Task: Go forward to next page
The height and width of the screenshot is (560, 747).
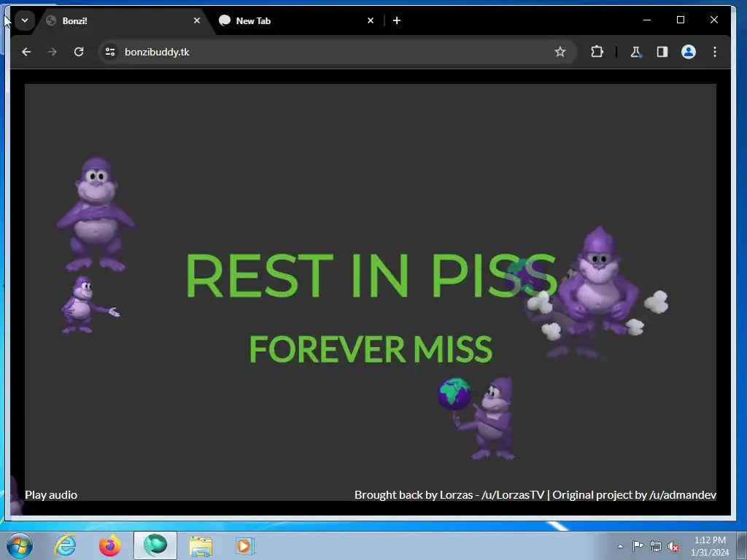Action: click(53, 52)
